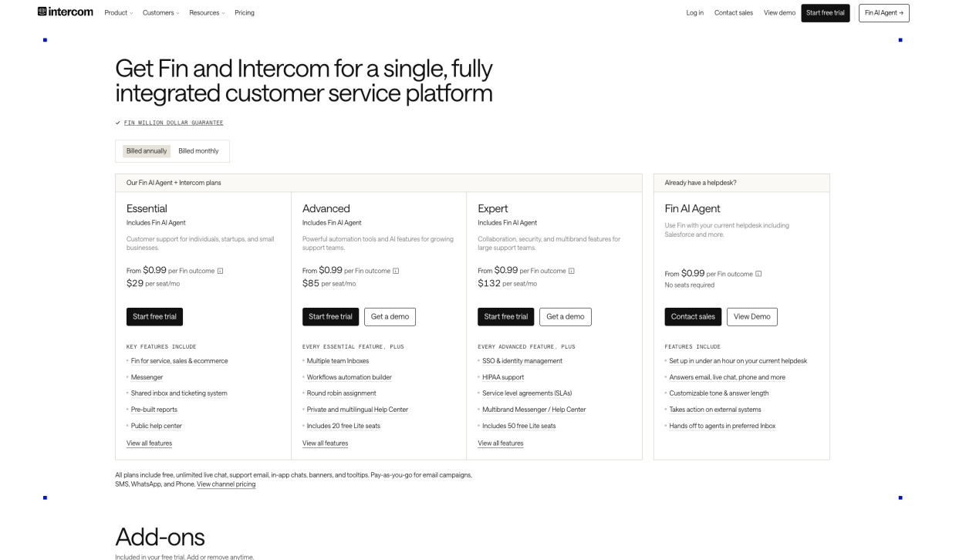Open info icon beside Expert Fin outcome price
This screenshot has width=976, height=560.
[x=572, y=271]
